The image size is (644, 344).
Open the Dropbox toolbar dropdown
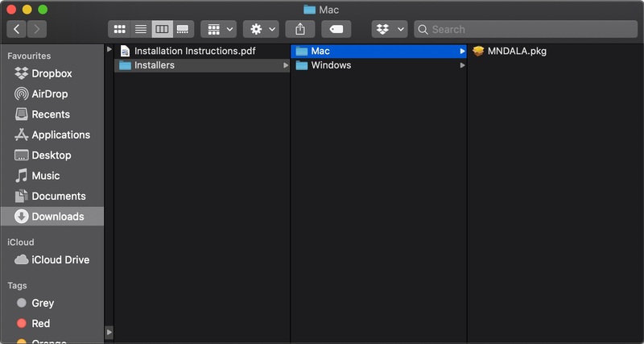tap(390, 29)
